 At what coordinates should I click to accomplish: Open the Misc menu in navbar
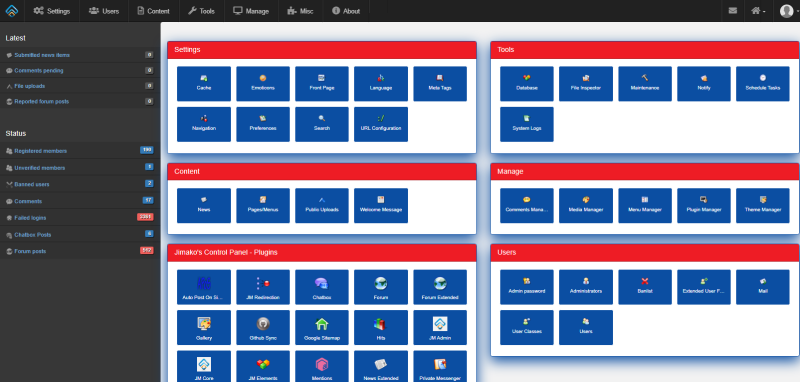[x=301, y=11]
